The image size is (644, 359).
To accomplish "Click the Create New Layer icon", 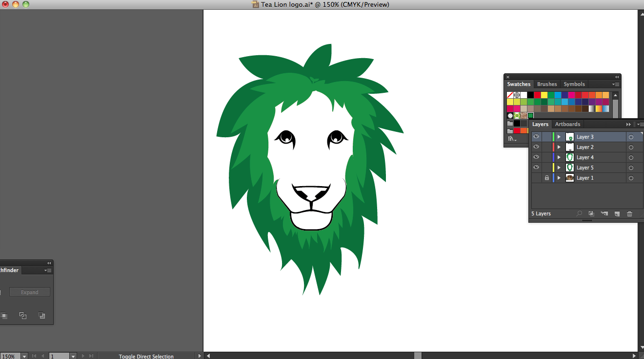I will tap(617, 214).
